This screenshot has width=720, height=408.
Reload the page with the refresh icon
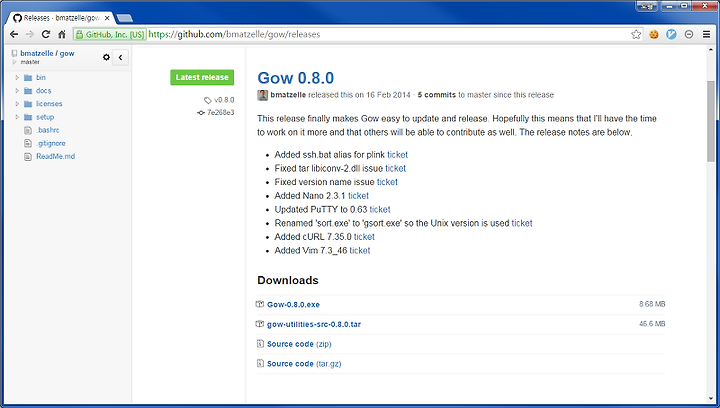45,34
